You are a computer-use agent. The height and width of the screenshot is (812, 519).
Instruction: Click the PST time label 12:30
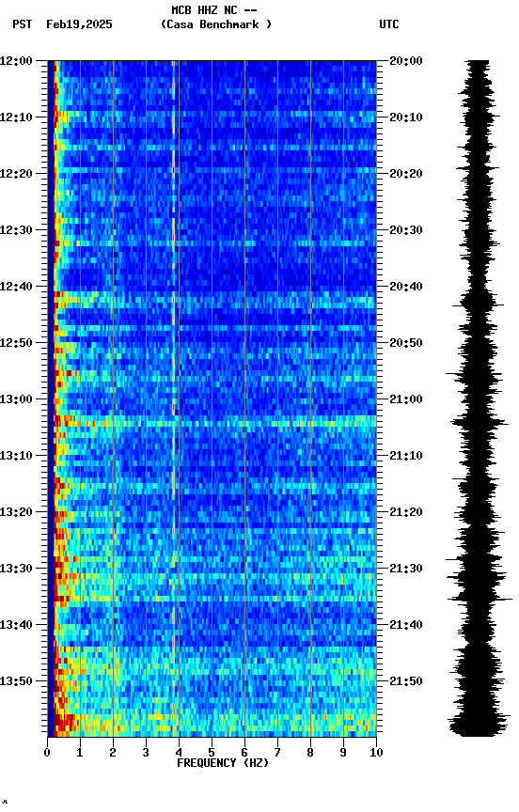point(16,230)
